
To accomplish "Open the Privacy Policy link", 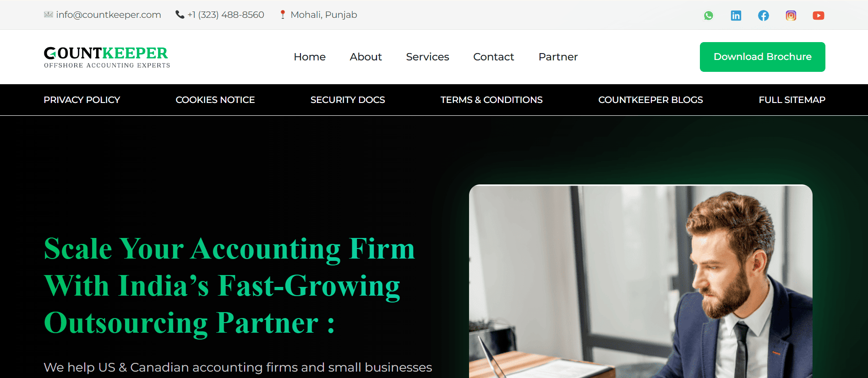I will 82,100.
